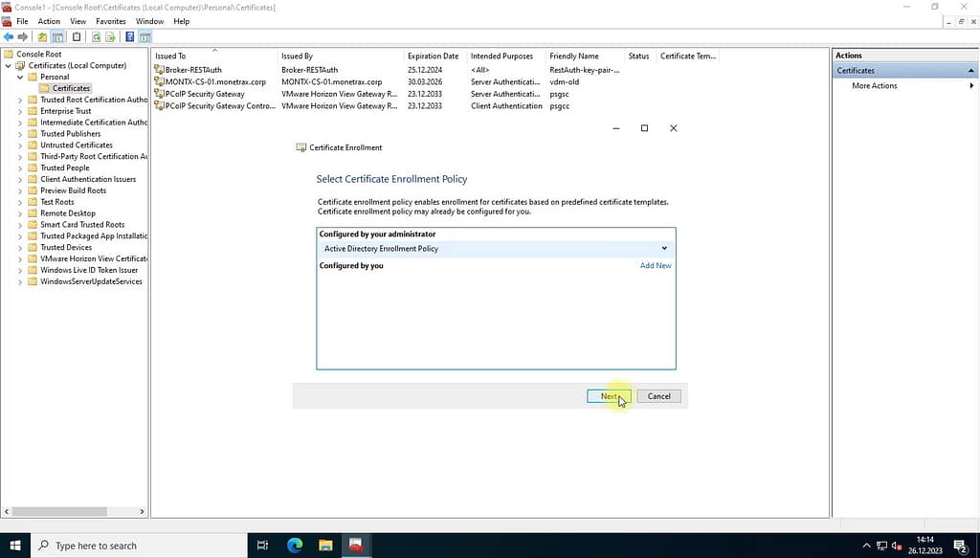Open the Action menu
Image resolution: width=980 pixels, height=558 pixels.
[49, 21]
